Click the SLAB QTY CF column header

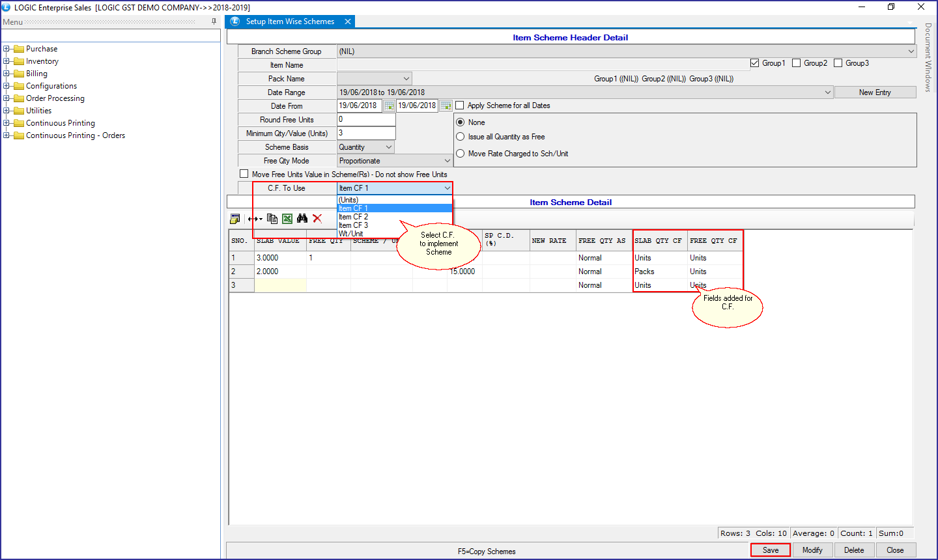[660, 241]
